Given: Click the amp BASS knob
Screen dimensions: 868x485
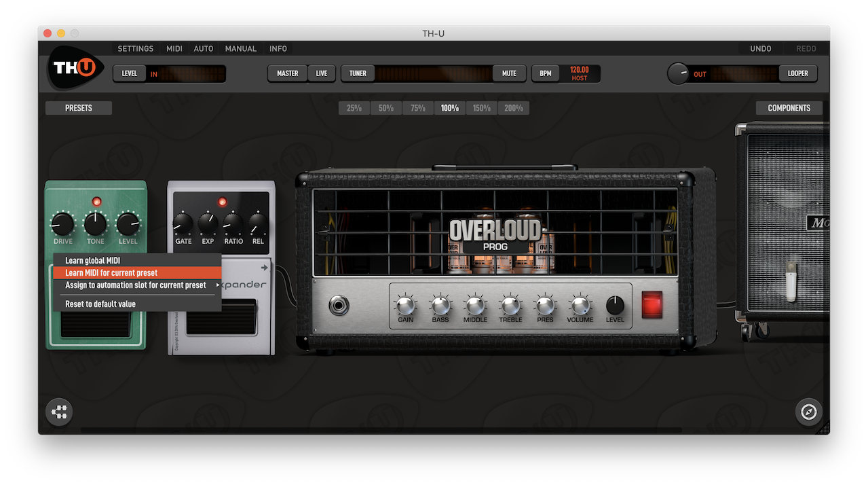Looking at the screenshot, I should 440,304.
